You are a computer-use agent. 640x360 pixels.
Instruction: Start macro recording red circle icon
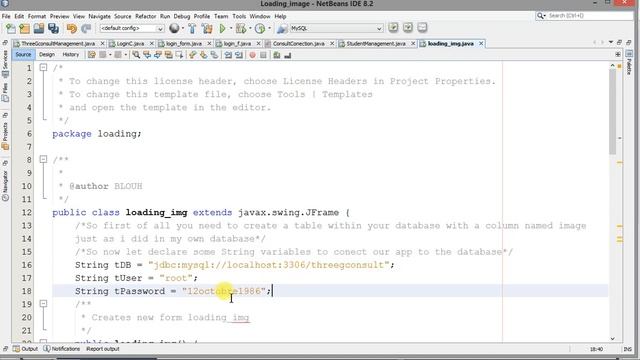point(253,55)
